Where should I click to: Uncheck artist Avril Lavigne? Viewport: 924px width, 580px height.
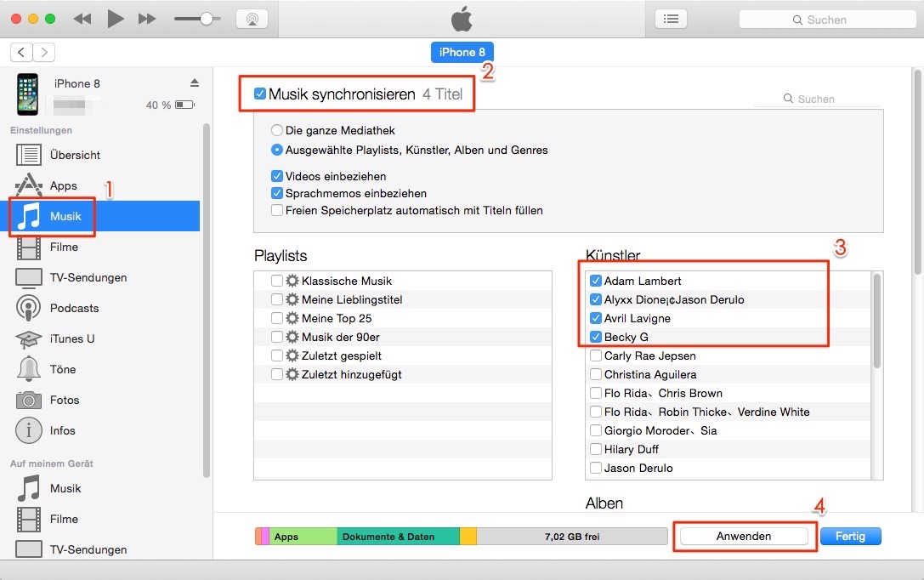coord(596,318)
